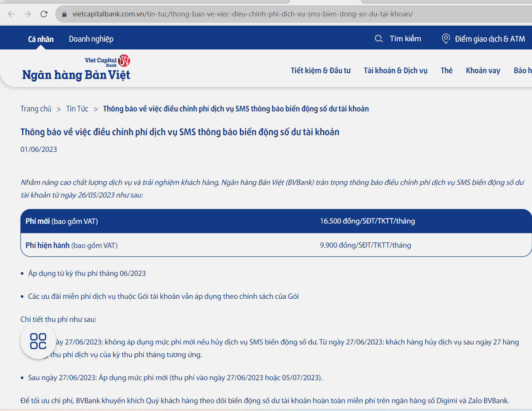Screen dimensions: 532x411
Task: Click the Tìm kiếm search label
Action: (x=405, y=39)
